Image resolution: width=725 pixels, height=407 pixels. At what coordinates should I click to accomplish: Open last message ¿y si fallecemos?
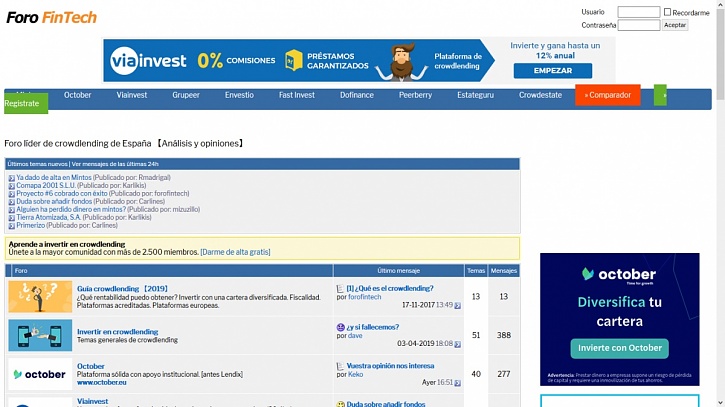point(373,327)
